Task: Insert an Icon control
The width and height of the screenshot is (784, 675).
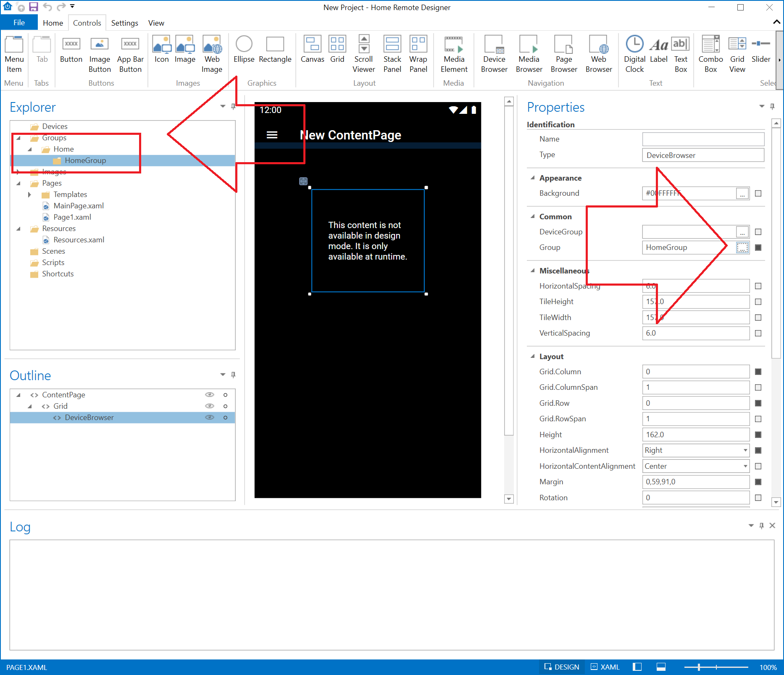Action: (x=161, y=50)
